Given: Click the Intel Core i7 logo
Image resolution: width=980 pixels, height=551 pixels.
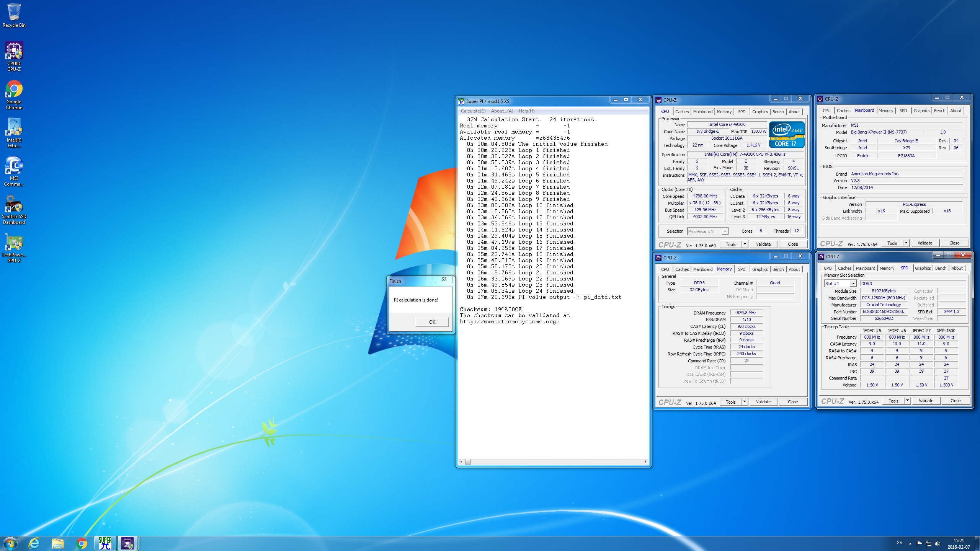Looking at the screenshot, I should point(787,135).
